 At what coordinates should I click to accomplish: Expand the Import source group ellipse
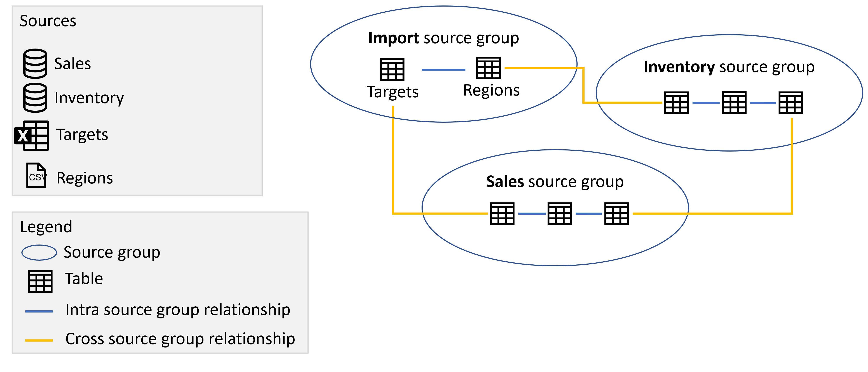pyautogui.click(x=421, y=72)
